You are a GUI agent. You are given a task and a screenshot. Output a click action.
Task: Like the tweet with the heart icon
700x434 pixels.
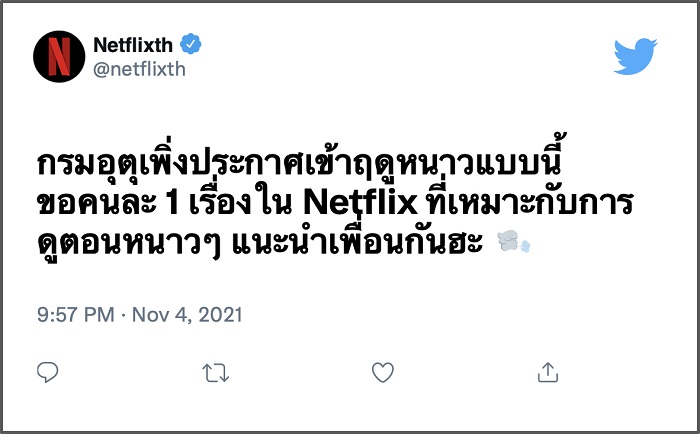tap(381, 372)
